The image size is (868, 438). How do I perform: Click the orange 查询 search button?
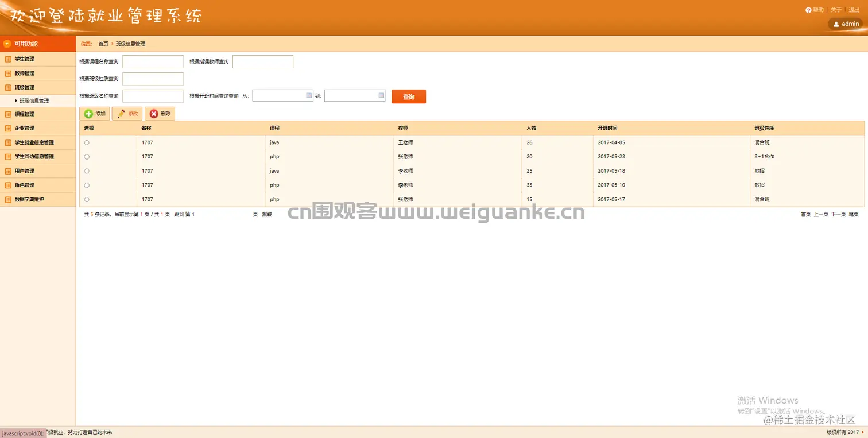(409, 96)
